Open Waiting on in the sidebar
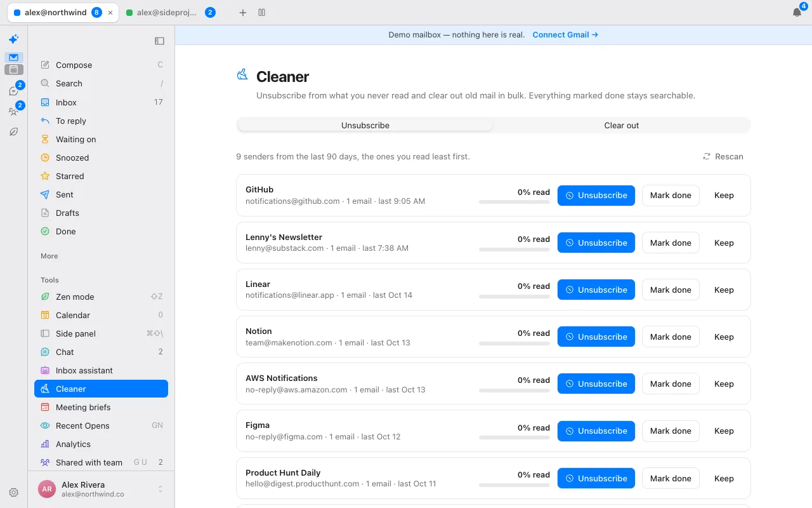 [101, 139]
